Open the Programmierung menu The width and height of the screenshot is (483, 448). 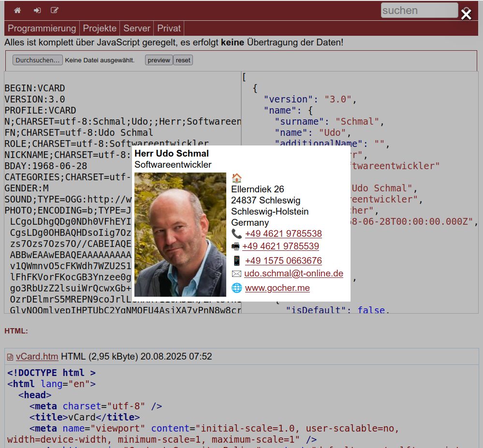click(x=42, y=29)
